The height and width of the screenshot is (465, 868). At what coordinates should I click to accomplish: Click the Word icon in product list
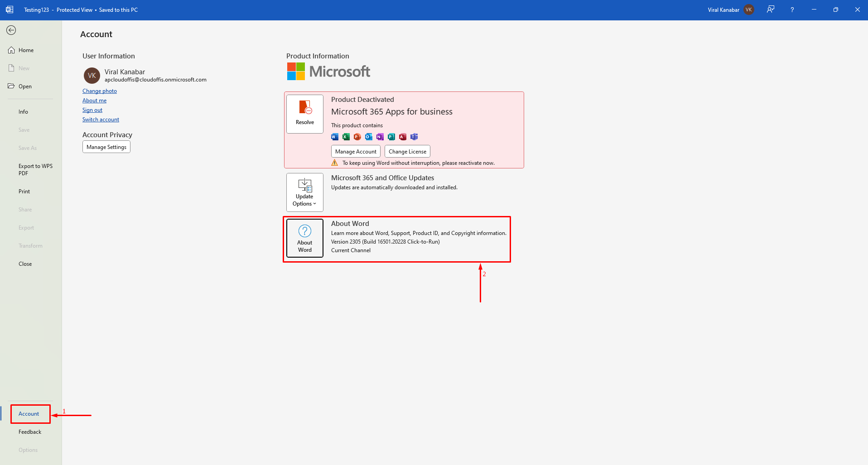point(335,137)
